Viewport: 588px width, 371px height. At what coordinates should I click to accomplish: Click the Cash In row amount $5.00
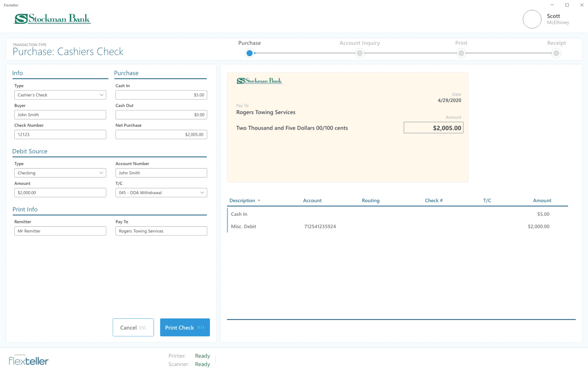543,214
